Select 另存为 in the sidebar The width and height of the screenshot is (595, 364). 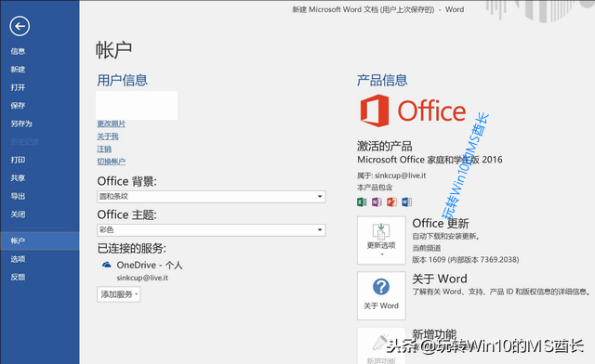pyautogui.click(x=21, y=123)
